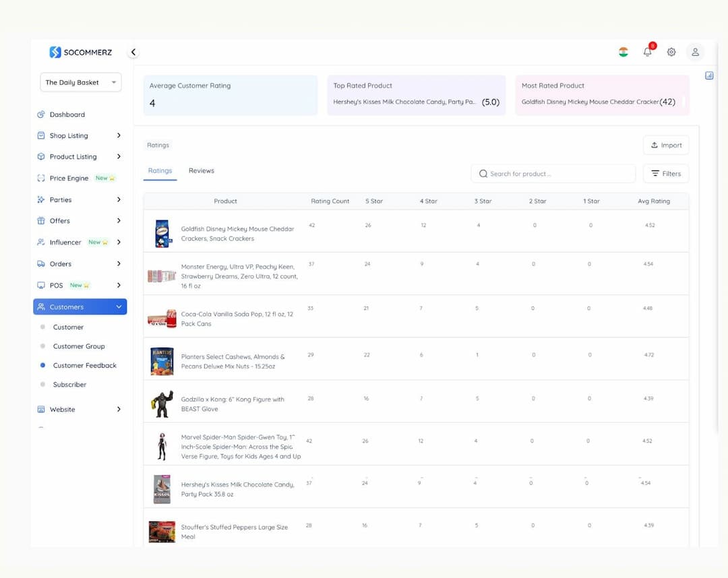Expand the Influencer submenu chevron

coord(119,242)
